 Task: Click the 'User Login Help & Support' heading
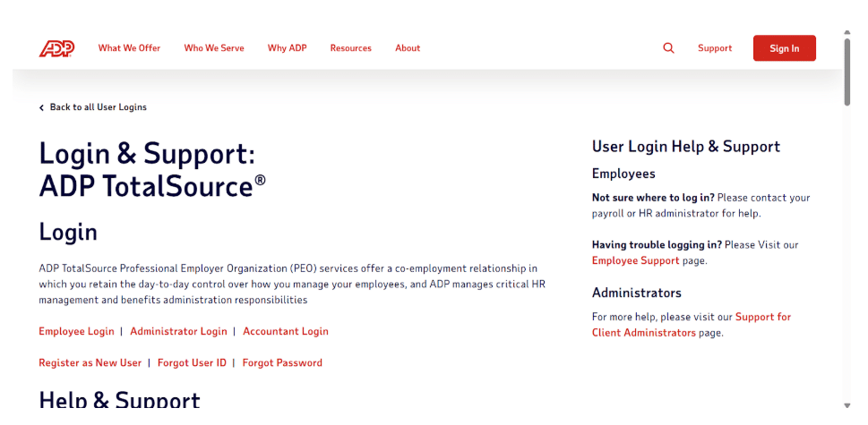(686, 147)
